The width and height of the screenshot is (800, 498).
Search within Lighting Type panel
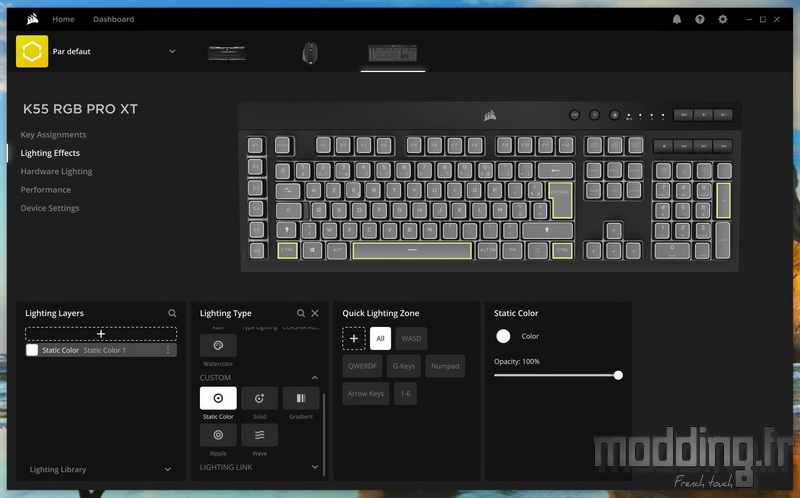301,313
